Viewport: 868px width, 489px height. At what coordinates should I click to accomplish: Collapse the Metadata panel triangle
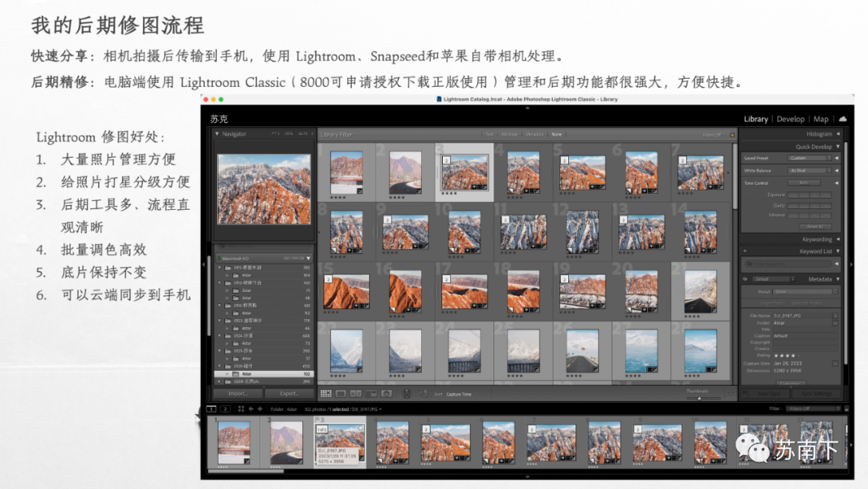(838, 279)
